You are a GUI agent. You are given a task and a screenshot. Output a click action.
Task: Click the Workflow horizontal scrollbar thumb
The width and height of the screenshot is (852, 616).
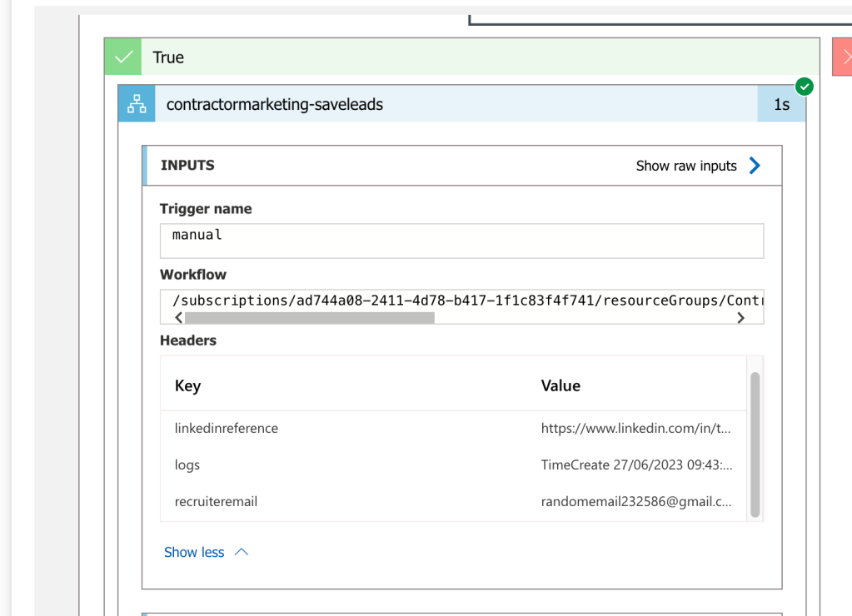(310, 318)
